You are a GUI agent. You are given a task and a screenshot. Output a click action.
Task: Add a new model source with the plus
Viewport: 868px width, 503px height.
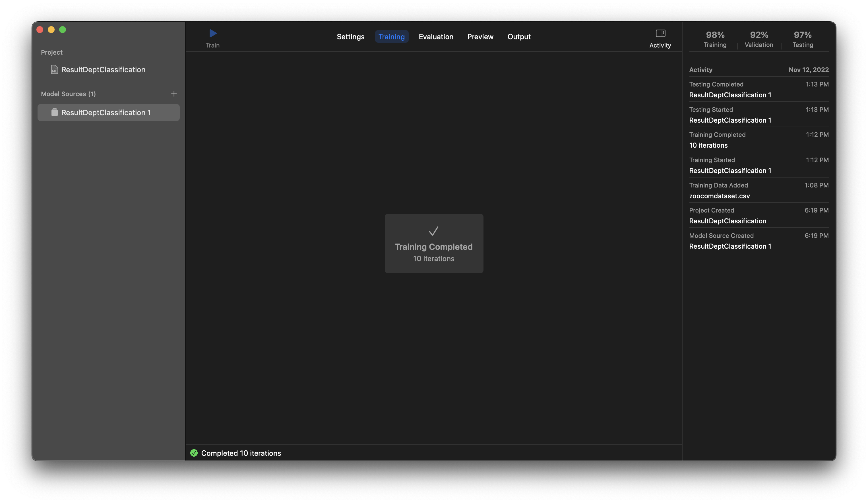[x=174, y=94]
